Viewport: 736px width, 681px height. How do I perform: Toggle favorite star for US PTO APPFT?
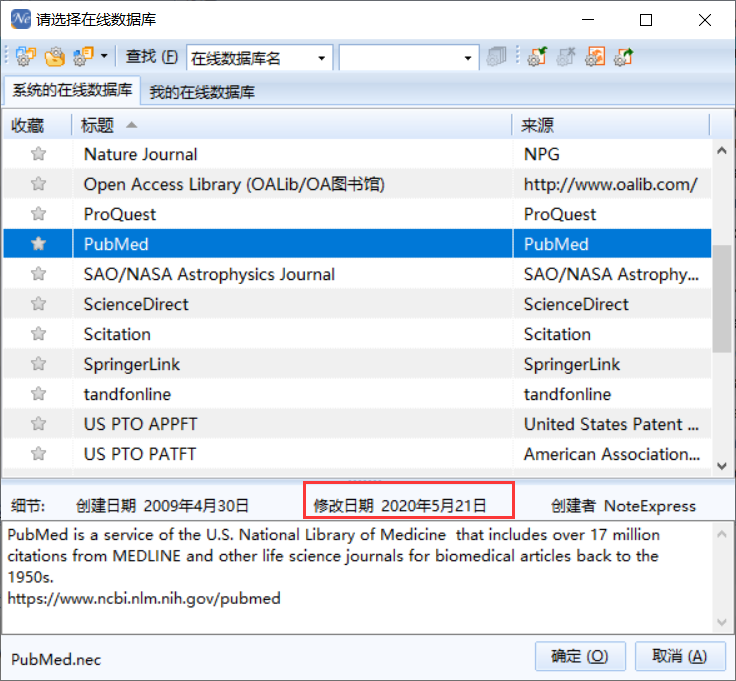[x=38, y=424]
